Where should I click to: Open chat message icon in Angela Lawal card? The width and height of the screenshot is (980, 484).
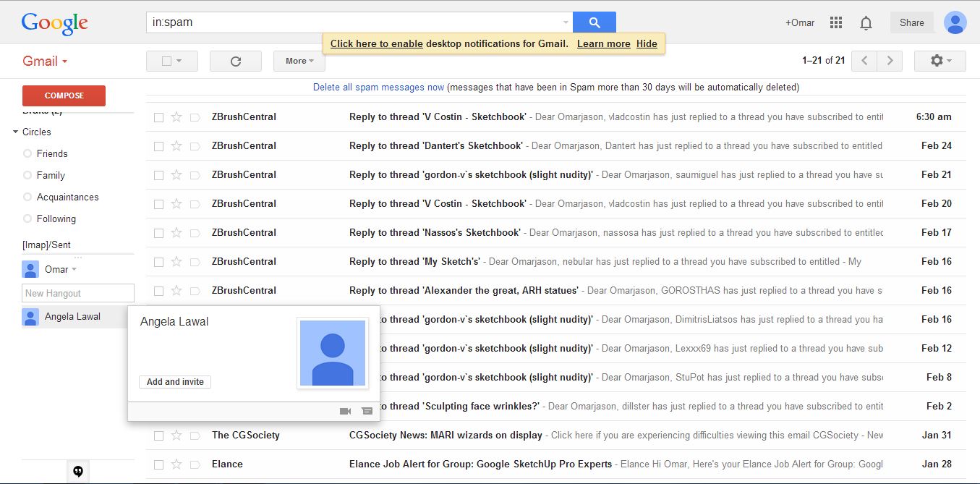click(x=367, y=411)
